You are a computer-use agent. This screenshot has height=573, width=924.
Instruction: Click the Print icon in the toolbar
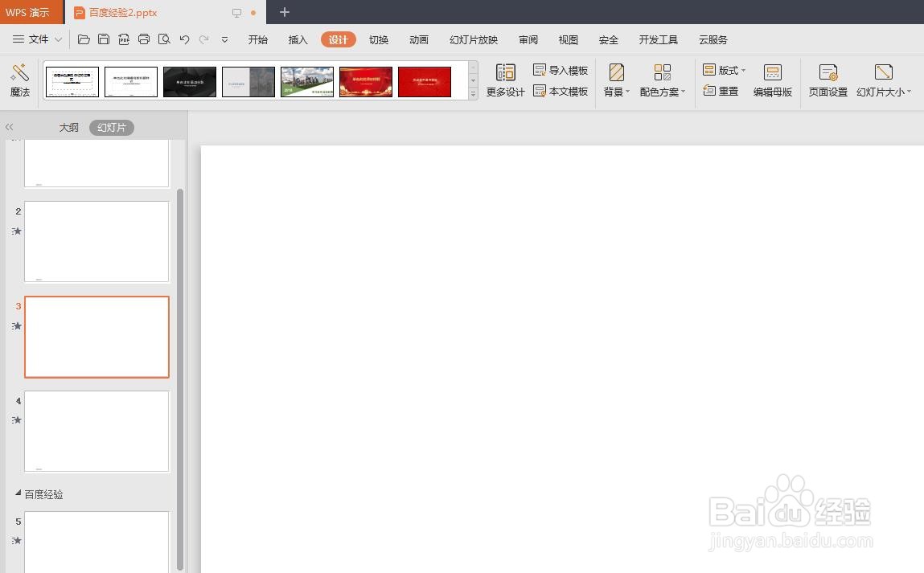pos(144,39)
